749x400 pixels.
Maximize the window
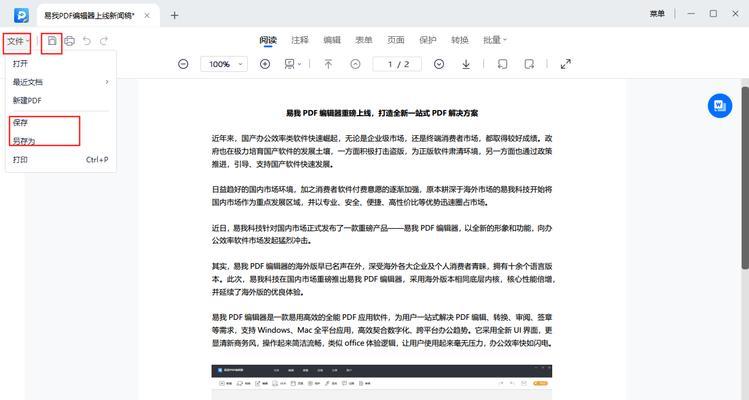pyautogui.click(x=713, y=14)
